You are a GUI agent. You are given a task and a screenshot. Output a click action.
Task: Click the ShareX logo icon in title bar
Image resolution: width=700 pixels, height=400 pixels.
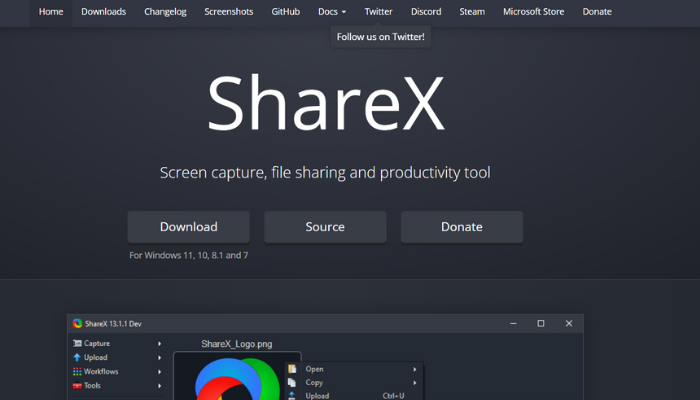point(77,324)
